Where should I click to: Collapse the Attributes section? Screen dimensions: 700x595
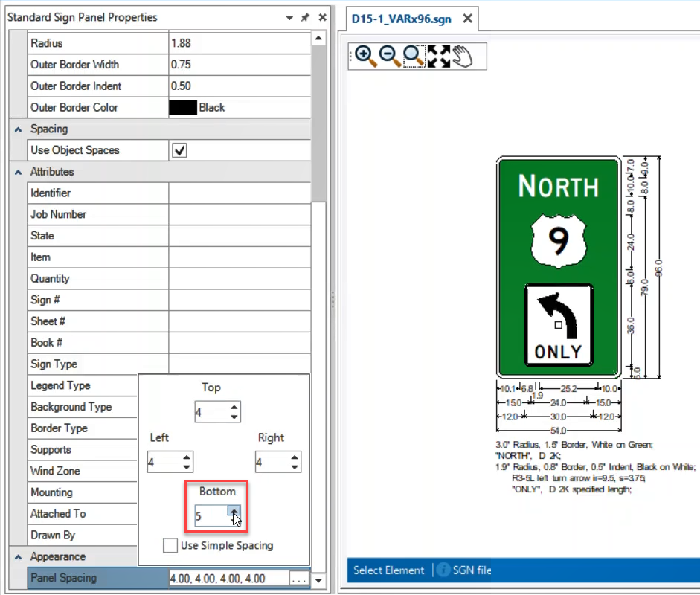[17, 172]
